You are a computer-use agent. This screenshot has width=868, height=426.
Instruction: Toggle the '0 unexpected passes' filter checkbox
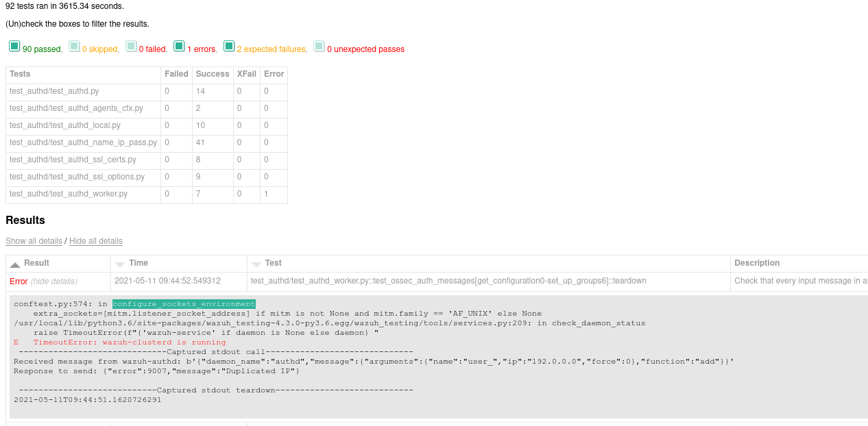[319, 47]
